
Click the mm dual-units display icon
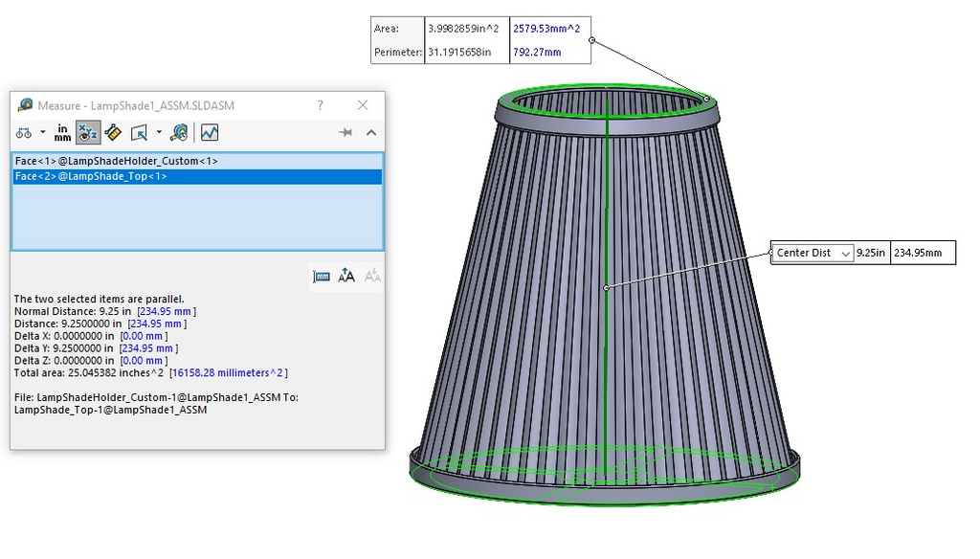(x=322, y=276)
